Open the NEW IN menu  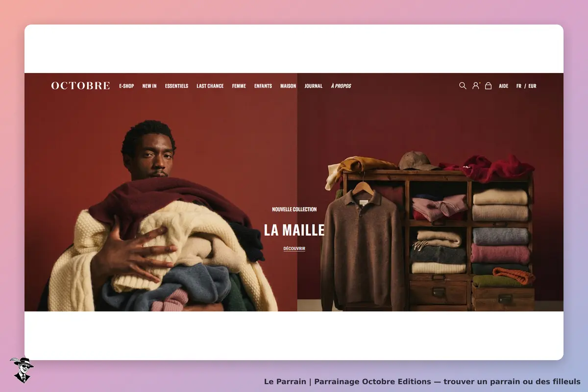(x=149, y=86)
